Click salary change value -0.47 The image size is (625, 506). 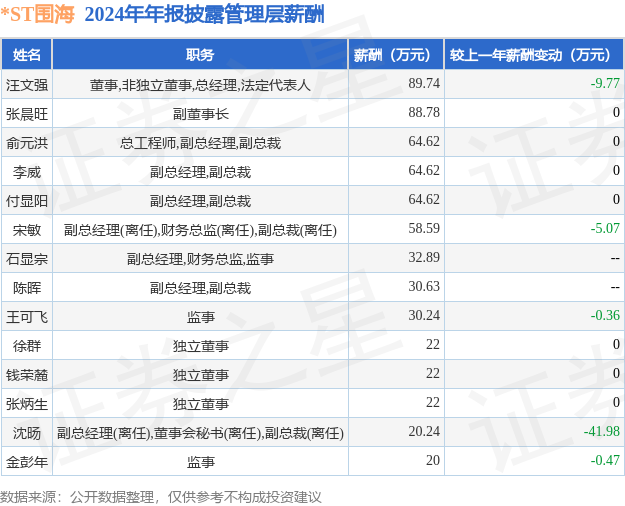(605, 461)
